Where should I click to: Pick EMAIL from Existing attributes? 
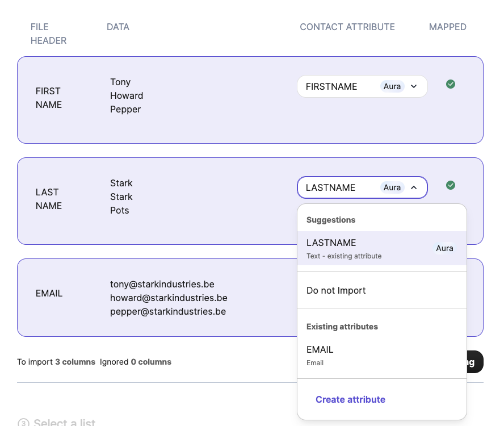[320, 355]
